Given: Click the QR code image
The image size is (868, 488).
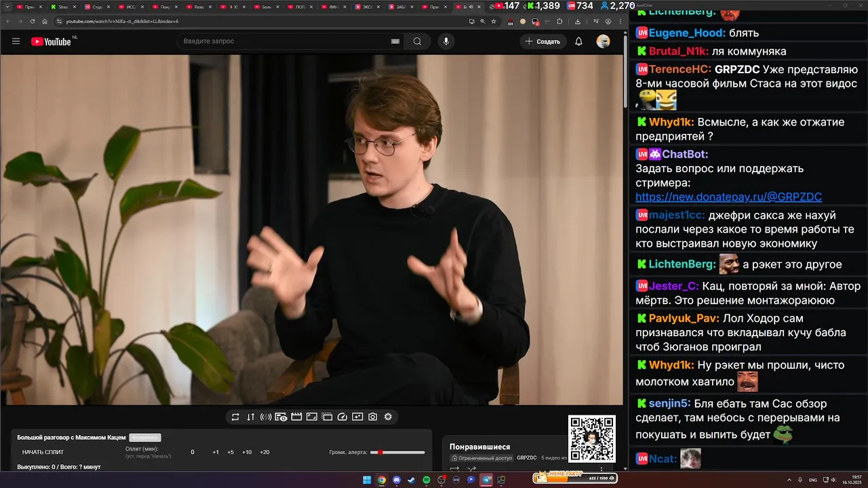Looking at the screenshot, I should [x=592, y=439].
